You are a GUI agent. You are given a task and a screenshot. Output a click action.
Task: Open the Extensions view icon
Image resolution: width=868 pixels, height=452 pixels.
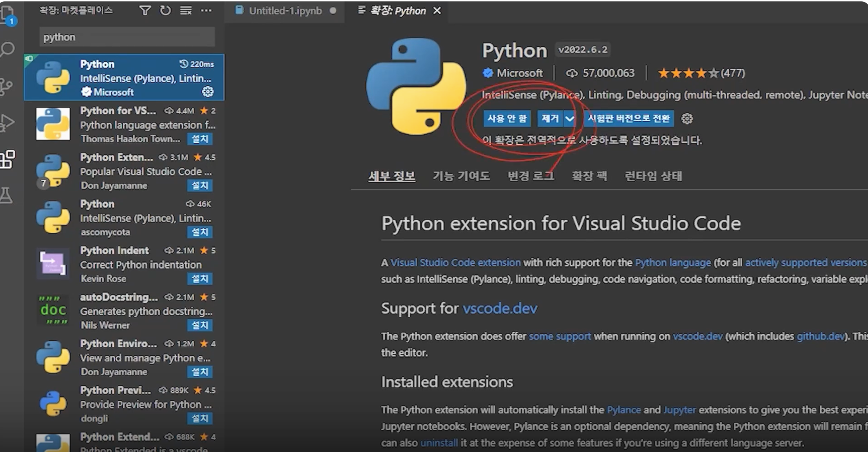pos(7,159)
